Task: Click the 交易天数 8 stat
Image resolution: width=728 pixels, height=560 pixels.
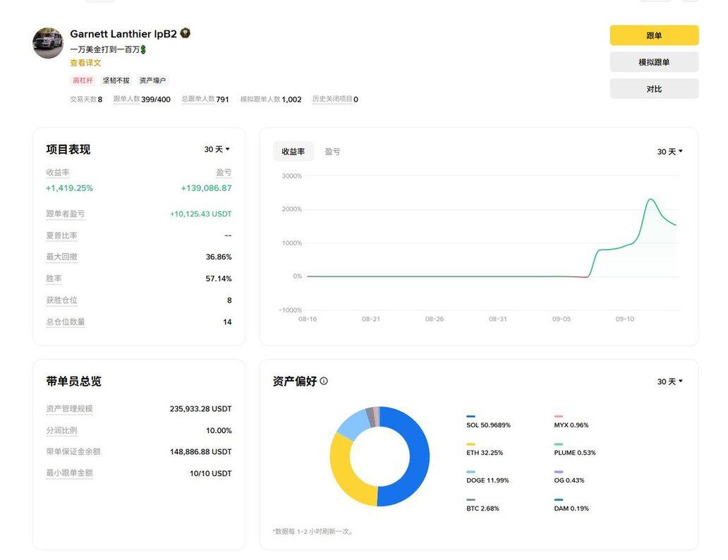Action: click(86, 99)
